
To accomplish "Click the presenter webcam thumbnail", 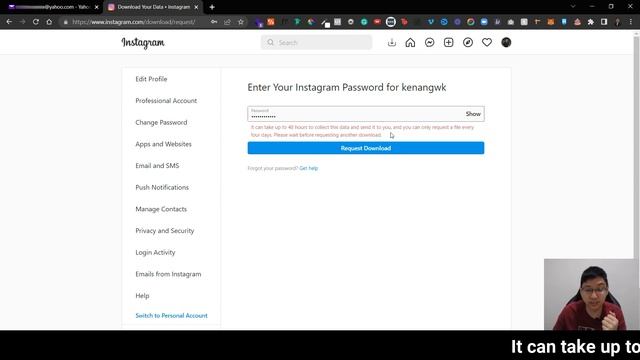I will [592, 294].
